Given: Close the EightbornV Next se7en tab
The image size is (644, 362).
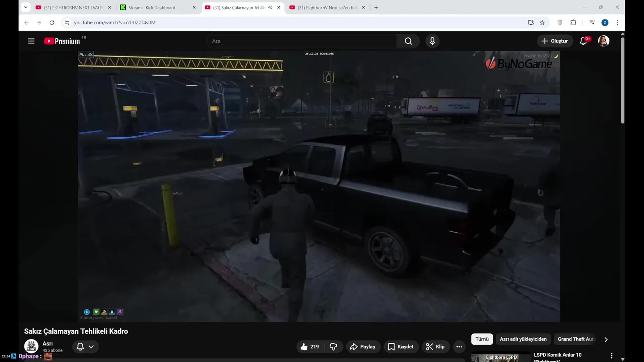Looking at the screenshot, I should (363, 7).
